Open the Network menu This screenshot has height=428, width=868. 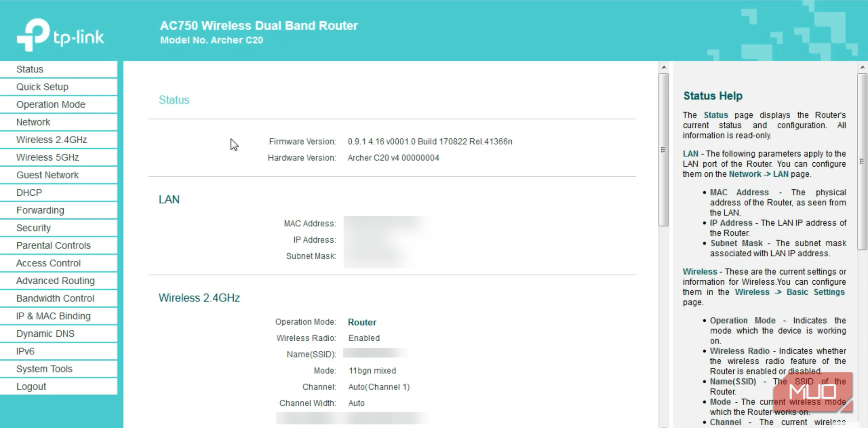pyautogui.click(x=59, y=122)
